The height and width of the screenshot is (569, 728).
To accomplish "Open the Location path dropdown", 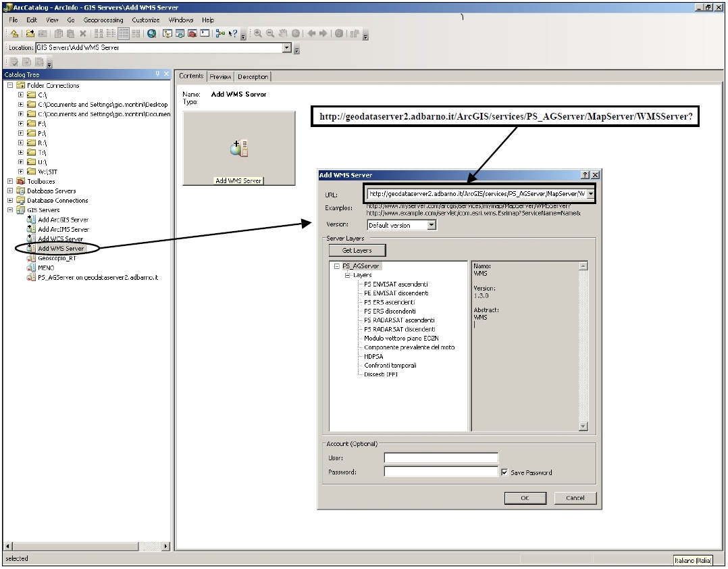I will [287, 47].
